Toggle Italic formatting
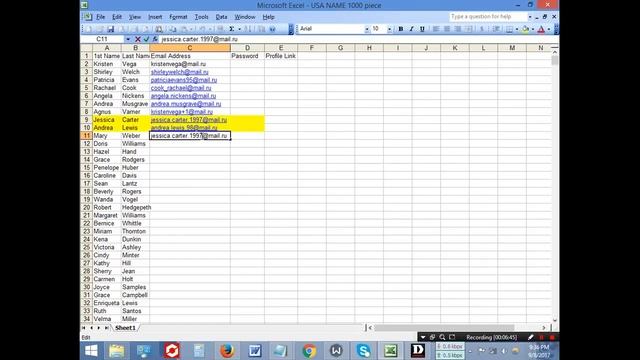 click(x=411, y=29)
